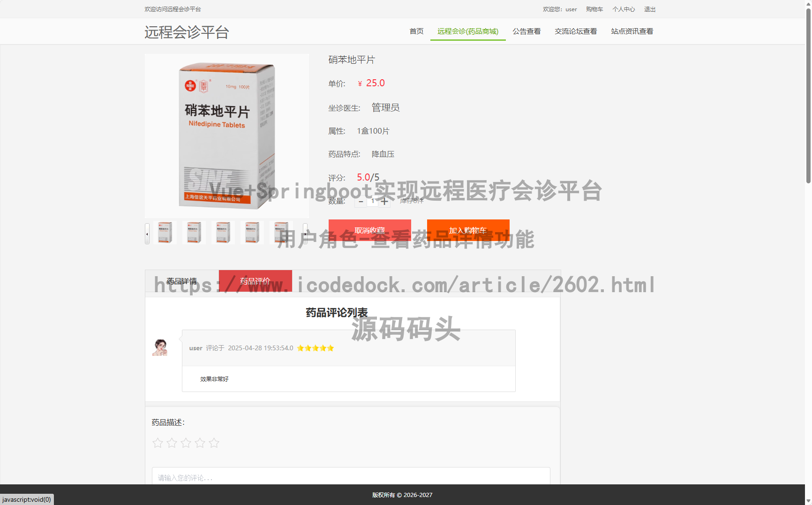This screenshot has height=505, width=812.
Task: Click the quantity increase plus button
Action: (x=385, y=201)
